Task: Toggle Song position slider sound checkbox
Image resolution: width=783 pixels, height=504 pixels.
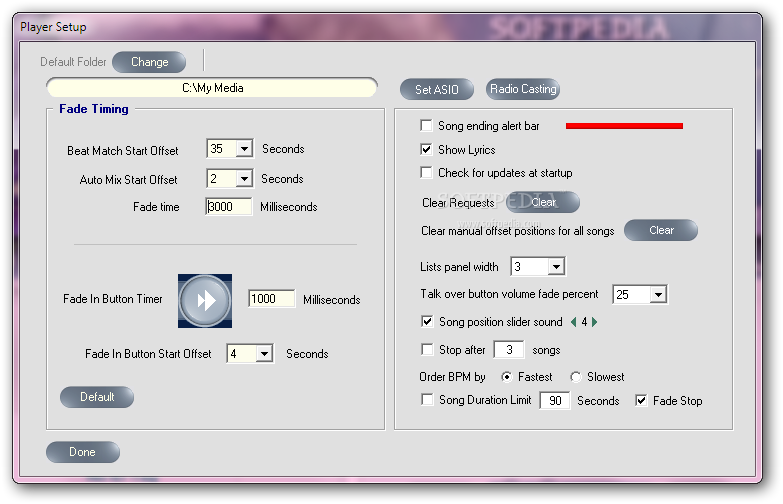Action: (x=427, y=322)
